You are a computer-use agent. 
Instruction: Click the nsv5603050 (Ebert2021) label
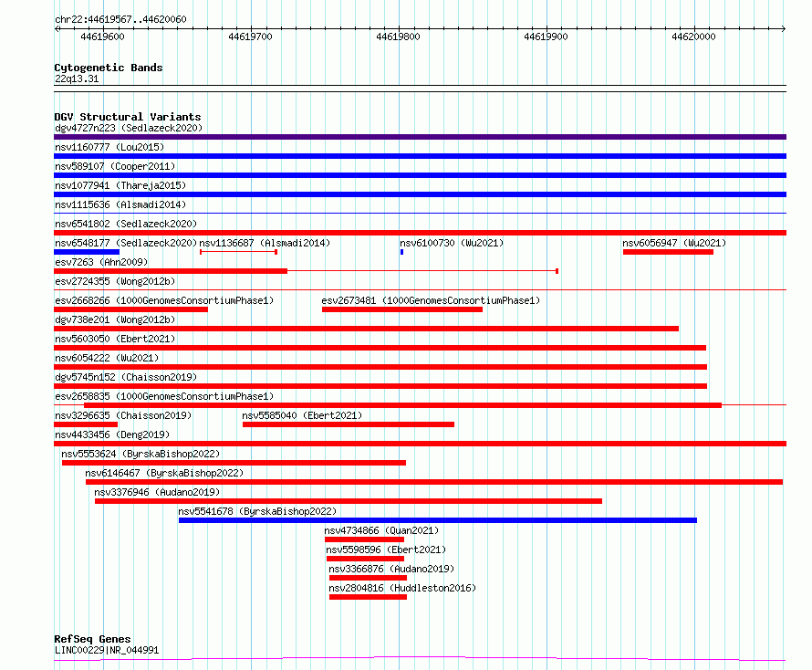(x=115, y=339)
